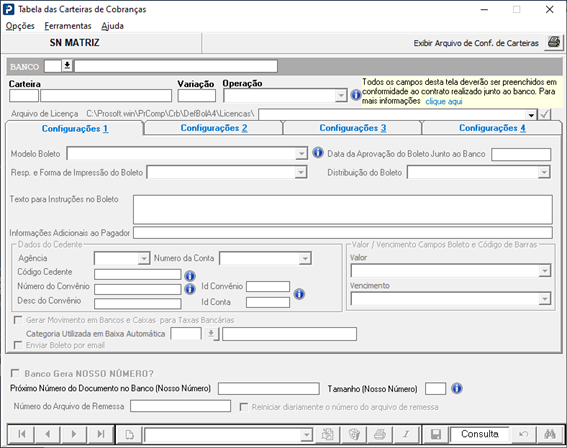Click the info icon beside Tamanho Nosso Número
Screen dimensions: 567x448
coord(457,389)
